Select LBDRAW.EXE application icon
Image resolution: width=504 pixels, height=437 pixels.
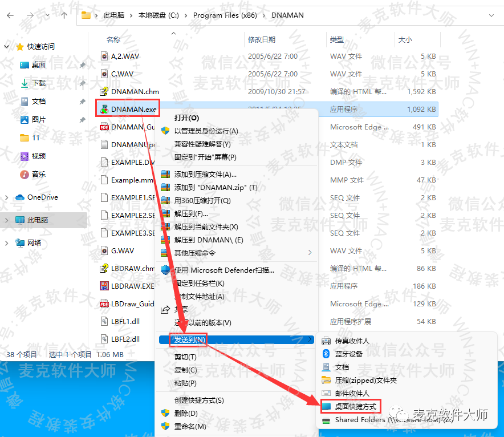104,286
